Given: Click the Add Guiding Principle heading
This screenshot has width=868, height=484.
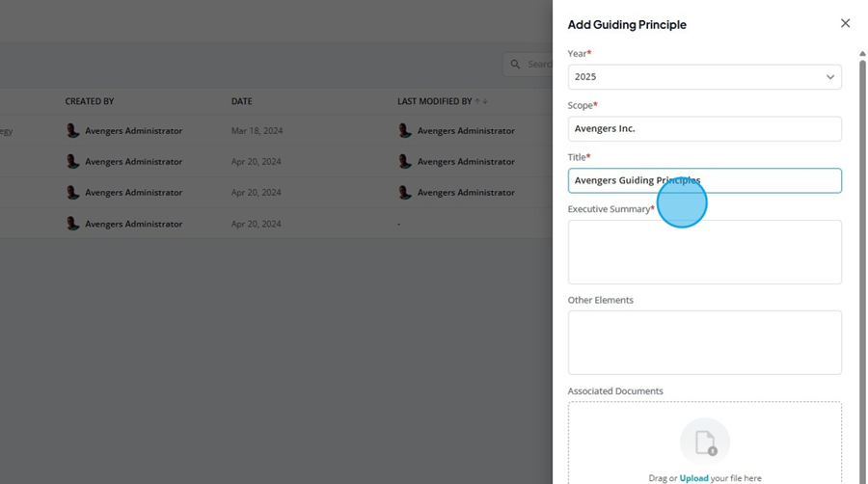Looking at the screenshot, I should point(627,24).
